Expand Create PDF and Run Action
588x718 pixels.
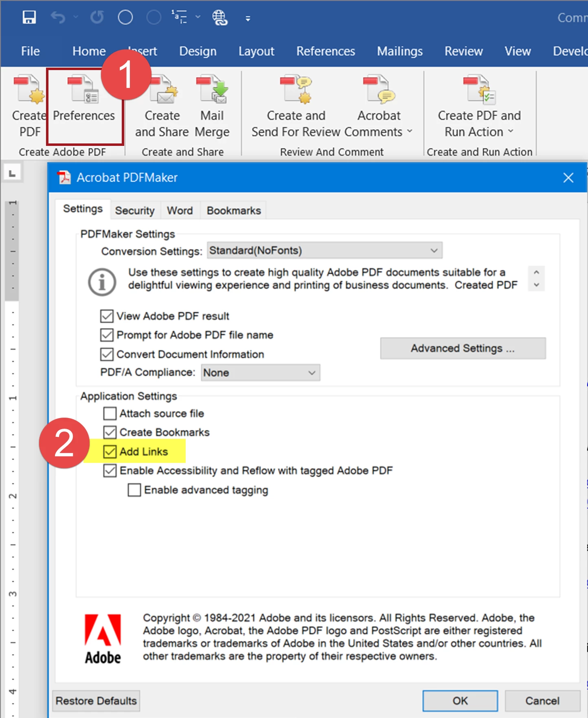click(479, 107)
